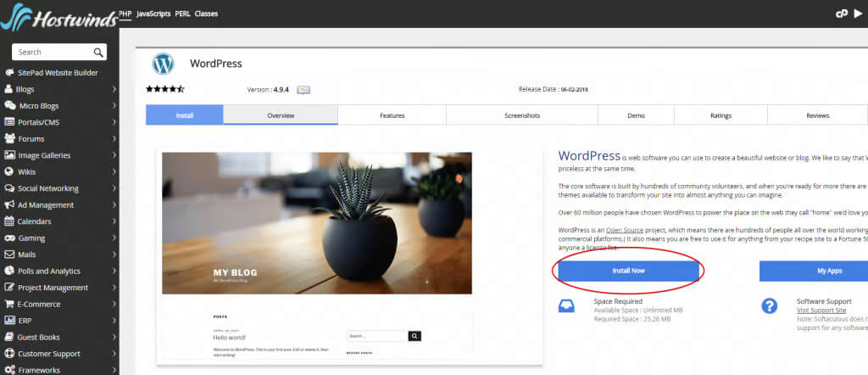Click the WordPress logo icon
Viewport: 868px width, 375px height.
coord(164,64)
